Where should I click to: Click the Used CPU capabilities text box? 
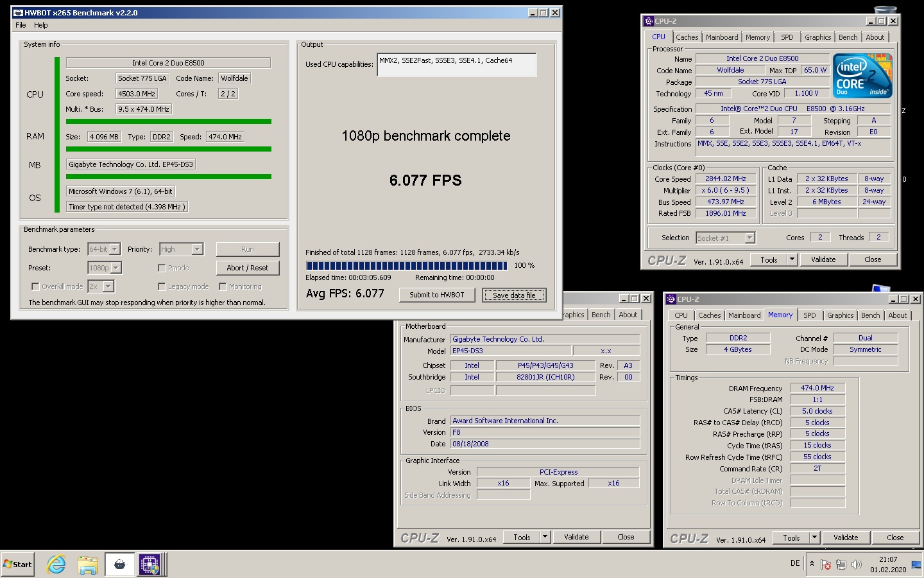point(457,64)
